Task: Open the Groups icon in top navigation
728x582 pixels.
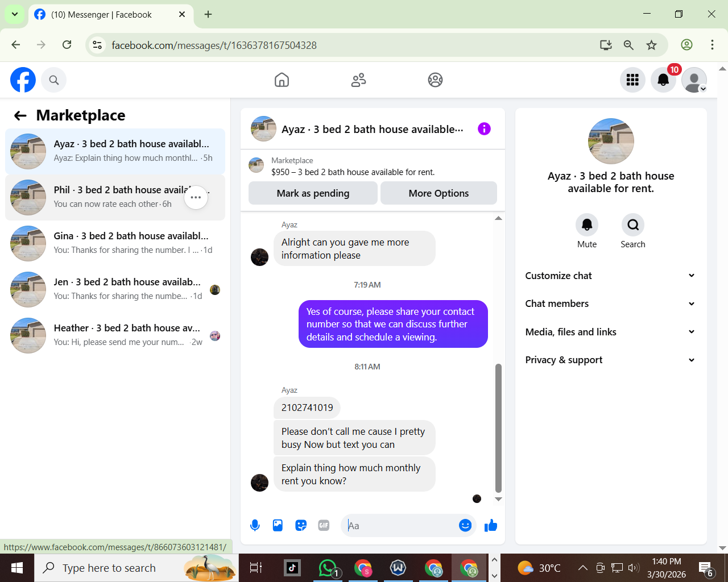Action: click(x=435, y=80)
